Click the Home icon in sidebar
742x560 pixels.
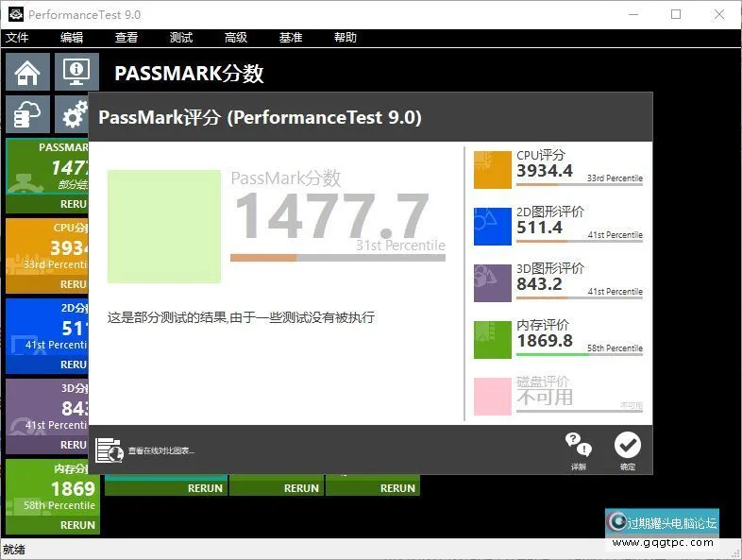click(x=27, y=73)
